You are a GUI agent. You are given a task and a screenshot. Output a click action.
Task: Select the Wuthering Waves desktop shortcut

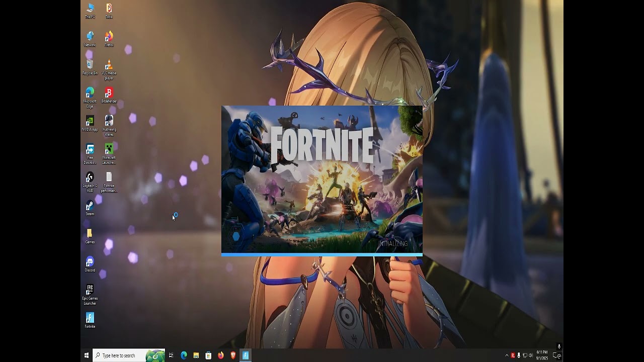pyautogui.click(x=109, y=126)
